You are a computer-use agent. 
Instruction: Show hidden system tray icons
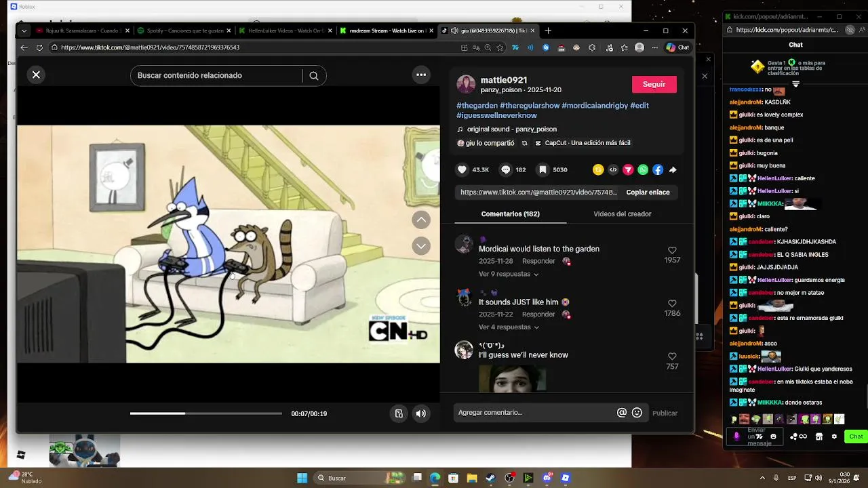(x=762, y=478)
